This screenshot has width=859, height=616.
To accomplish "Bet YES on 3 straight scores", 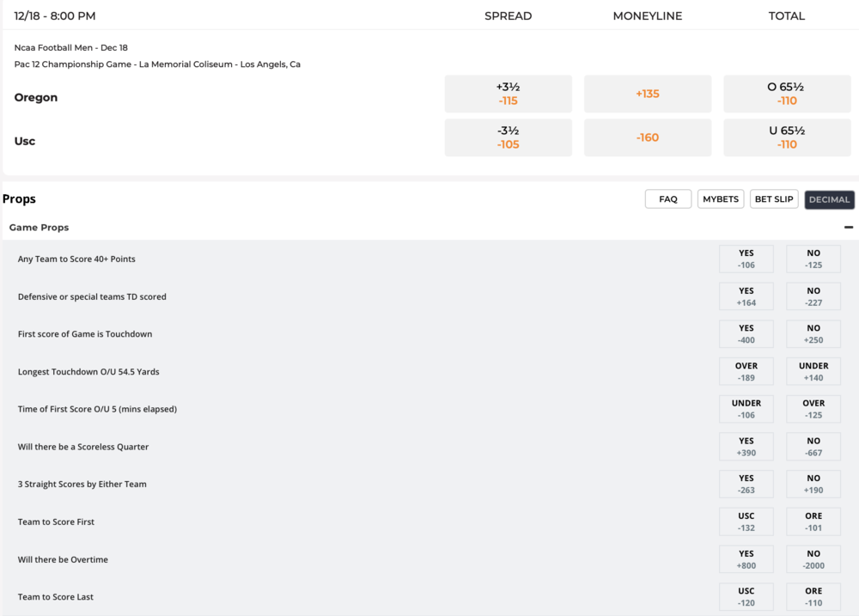I will click(x=746, y=484).
